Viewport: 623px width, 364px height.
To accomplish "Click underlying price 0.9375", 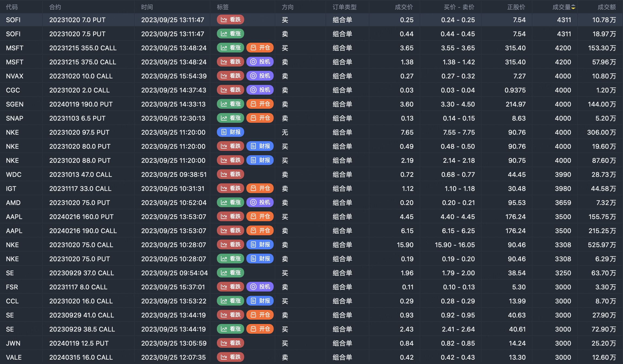I will pyautogui.click(x=515, y=90).
